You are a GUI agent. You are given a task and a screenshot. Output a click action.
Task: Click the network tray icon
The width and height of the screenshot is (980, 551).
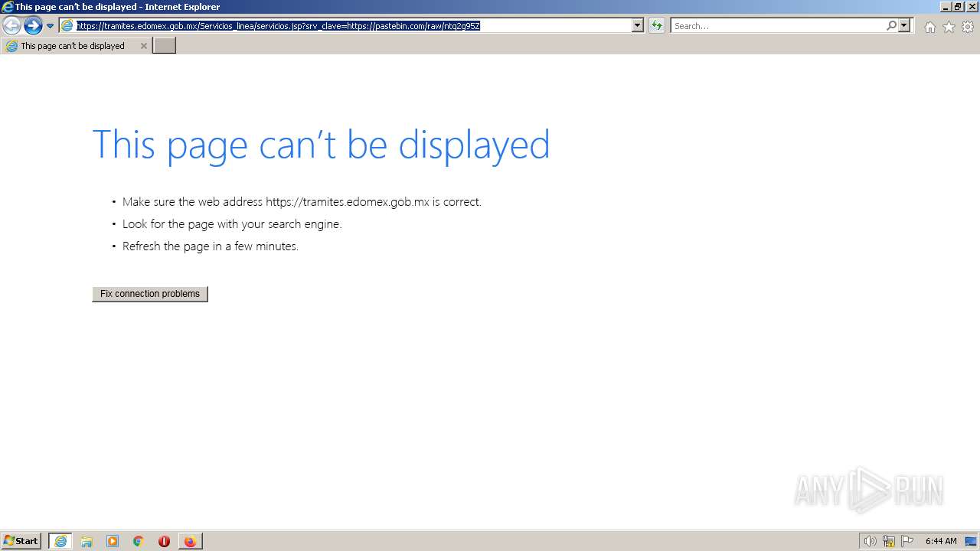click(x=889, y=541)
